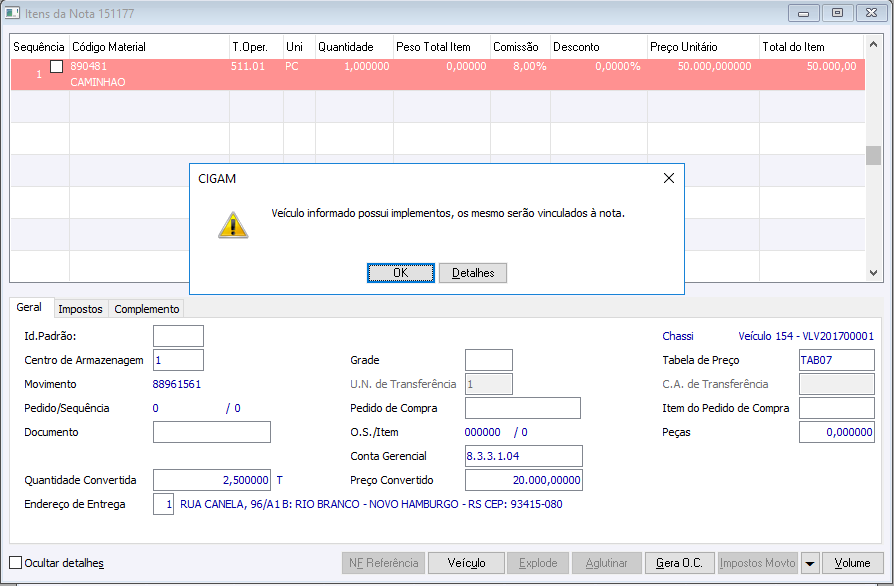Click the T.Oper. column header
This screenshot has height=586, width=894.
(256, 47)
